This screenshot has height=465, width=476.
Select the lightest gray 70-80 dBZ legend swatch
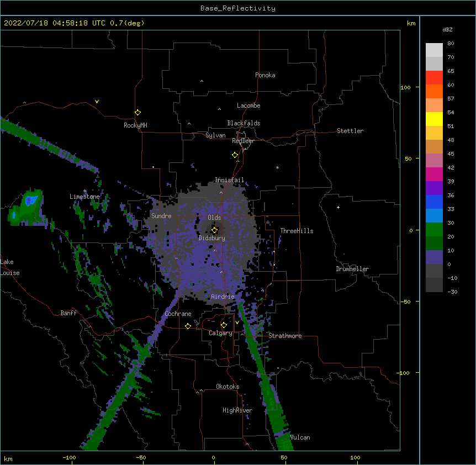pos(434,50)
